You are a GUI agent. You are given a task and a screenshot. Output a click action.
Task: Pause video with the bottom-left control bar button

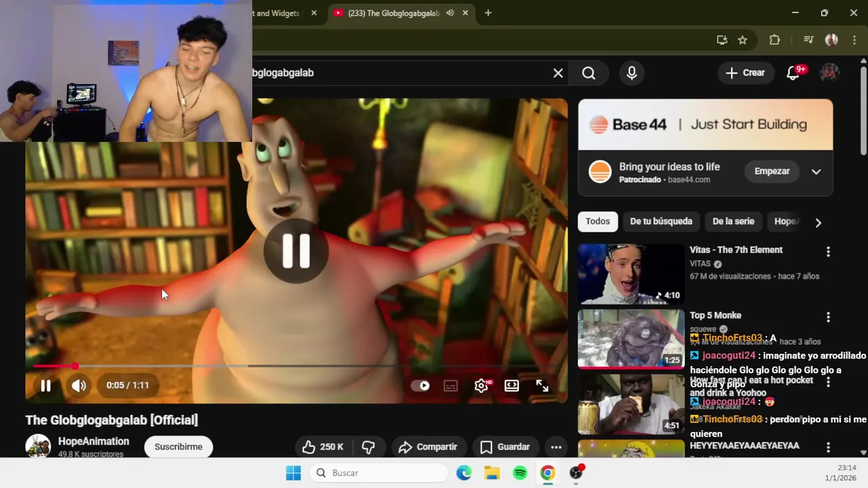point(45,386)
